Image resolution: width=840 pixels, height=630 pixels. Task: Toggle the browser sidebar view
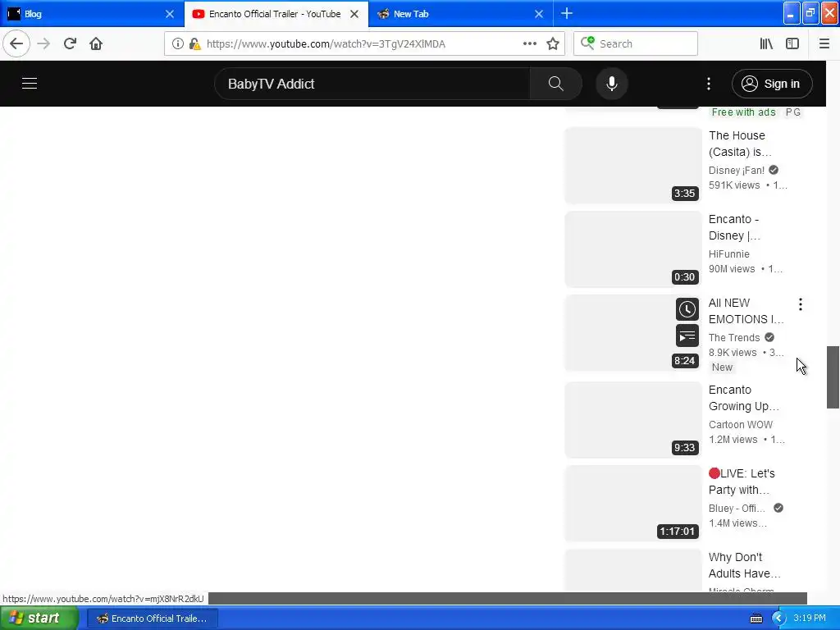tap(792, 44)
